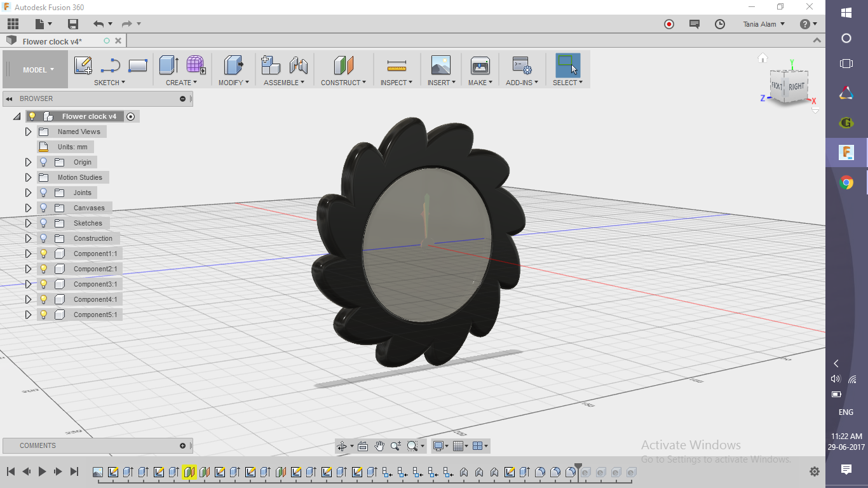Click the Redo arrow
The width and height of the screenshot is (868, 488).
pos(126,24)
